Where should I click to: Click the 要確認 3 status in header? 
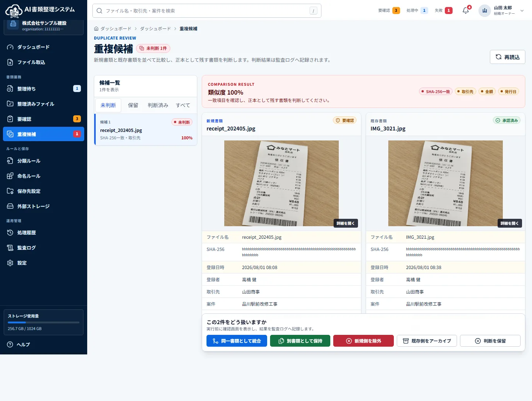pyautogui.click(x=389, y=10)
